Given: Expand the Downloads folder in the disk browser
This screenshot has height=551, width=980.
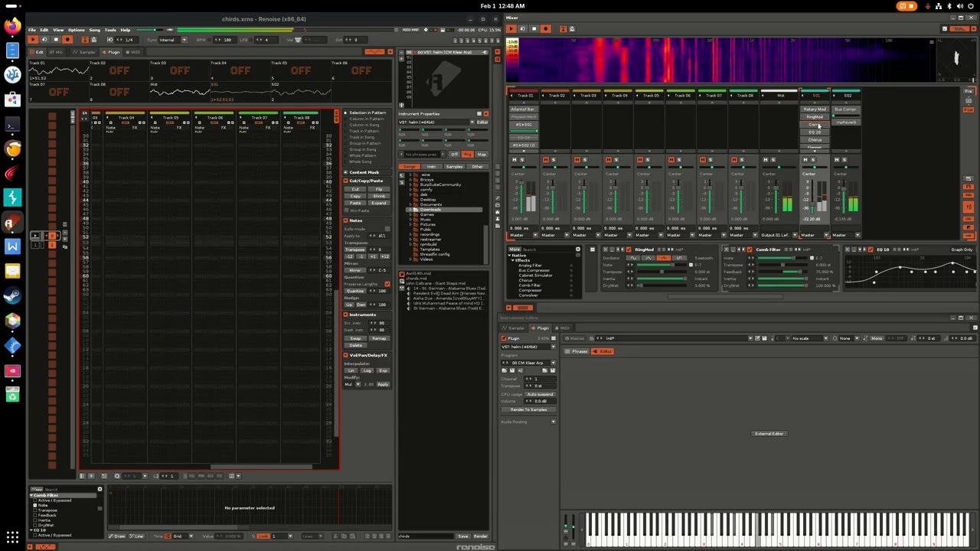Looking at the screenshot, I should 410,210.
